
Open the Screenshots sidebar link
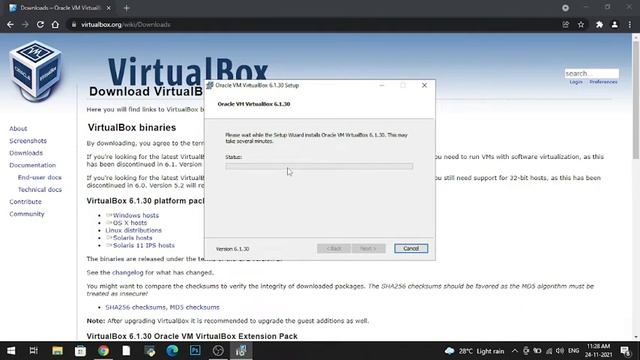coord(28,141)
